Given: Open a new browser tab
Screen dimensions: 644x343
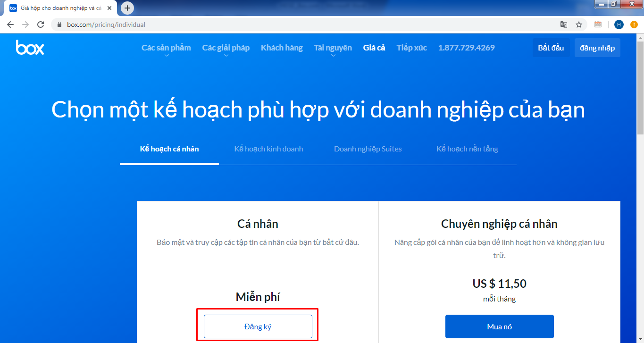Looking at the screenshot, I should 127,8.
